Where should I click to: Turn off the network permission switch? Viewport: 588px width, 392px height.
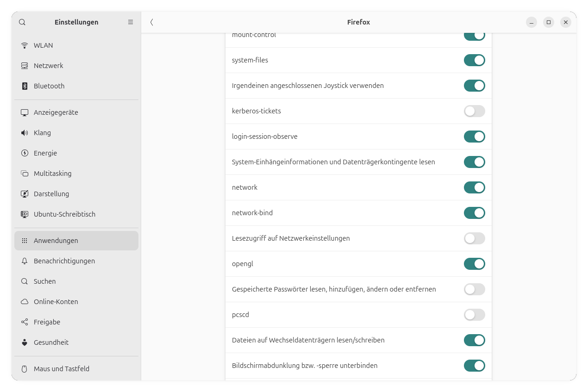474,187
